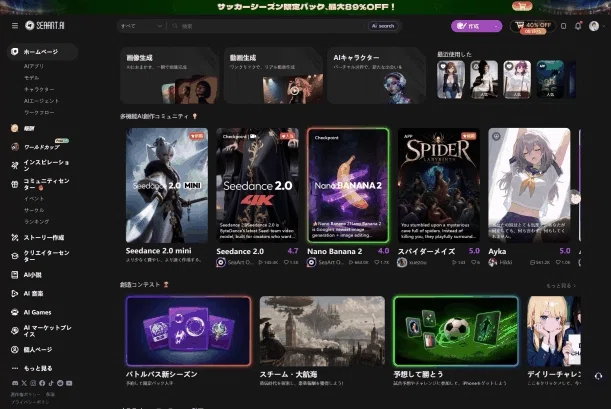Open the Instagram social icon
611x409 pixels.
(x=33, y=383)
